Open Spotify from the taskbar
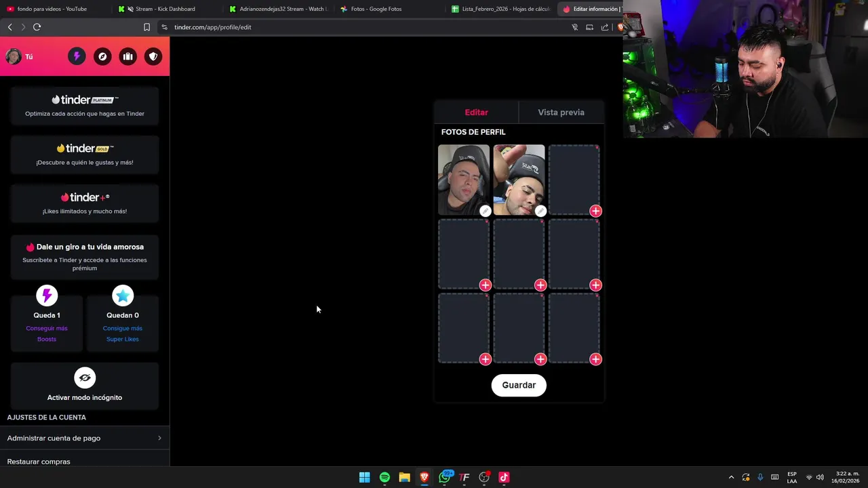Image resolution: width=868 pixels, height=488 pixels. click(x=384, y=477)
